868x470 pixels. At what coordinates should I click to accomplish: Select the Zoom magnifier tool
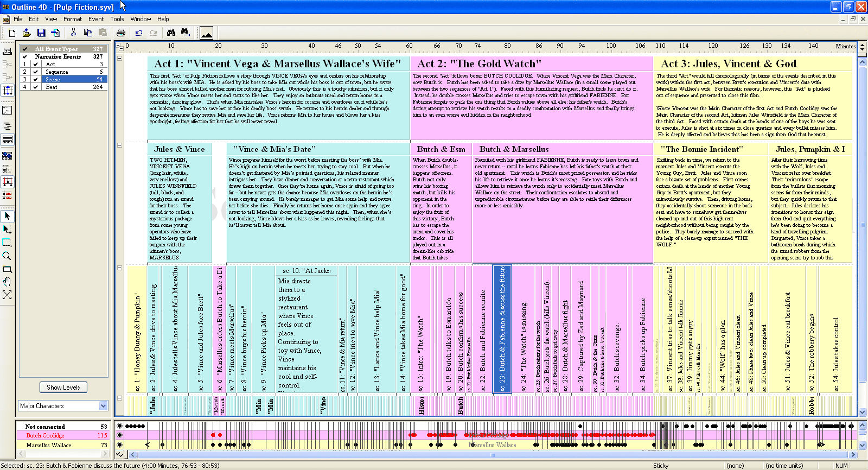point(7,256)
